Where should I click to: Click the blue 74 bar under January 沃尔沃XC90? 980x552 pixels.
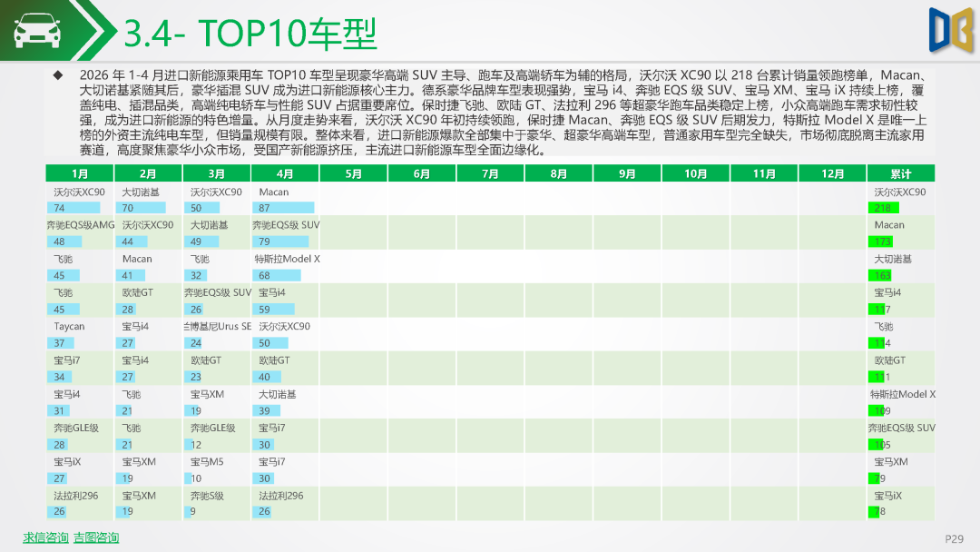[x=73, y=208]
